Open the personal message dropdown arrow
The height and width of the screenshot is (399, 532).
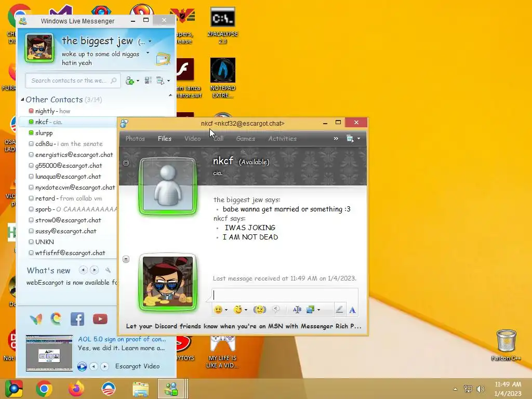148,53
